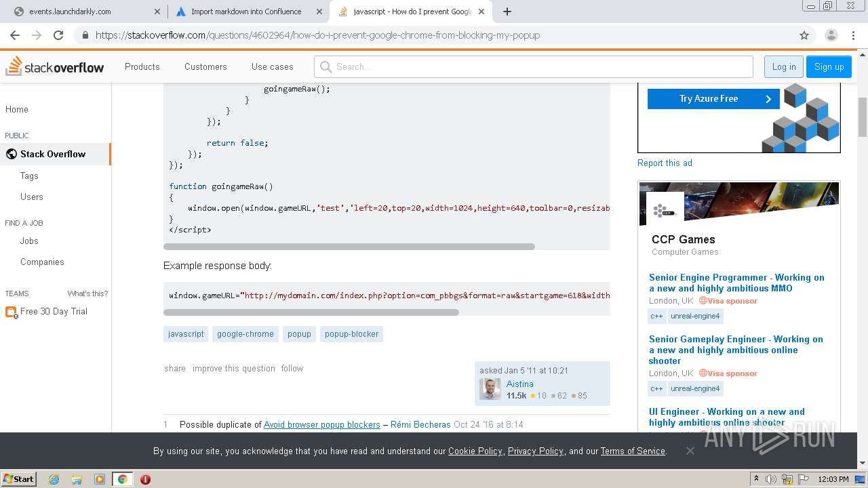868x488 pixels.
Task: Reload the page with refresh icon
Action: point(58,35)
